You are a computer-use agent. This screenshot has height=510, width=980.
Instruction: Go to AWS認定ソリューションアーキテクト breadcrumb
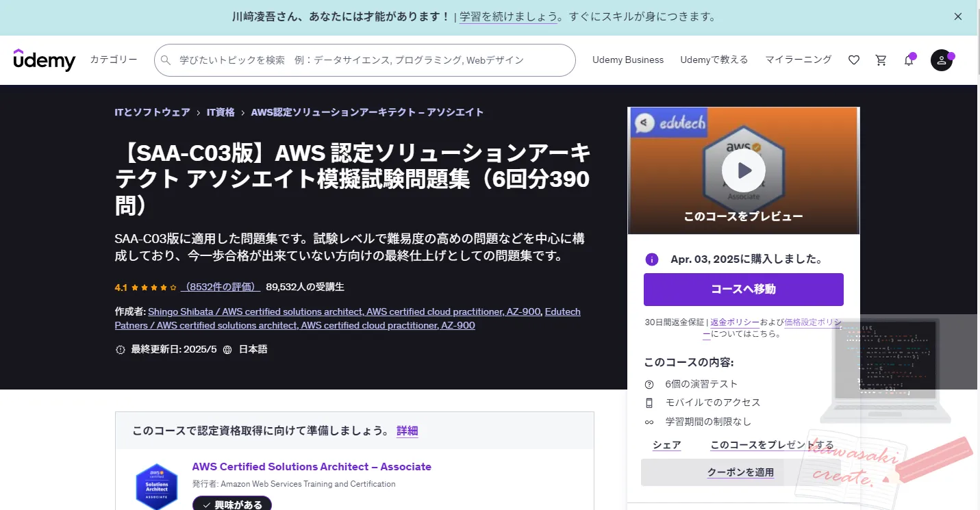[x=368, y=112]
